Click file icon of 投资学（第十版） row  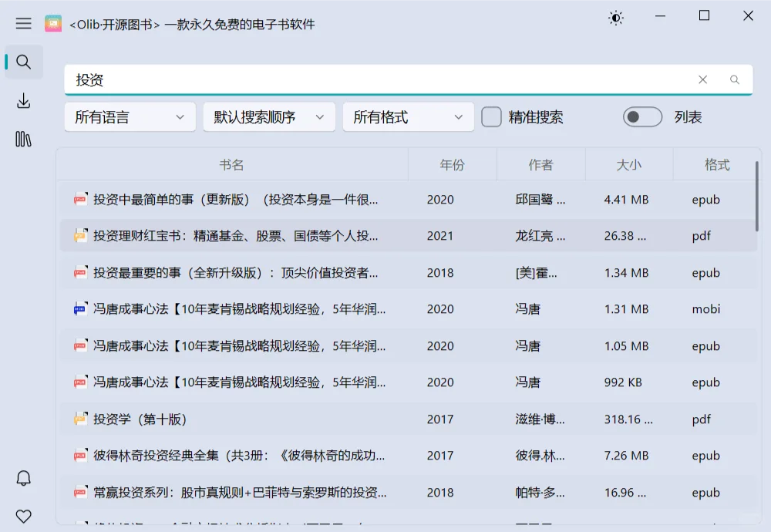click(x=81, y=419)
